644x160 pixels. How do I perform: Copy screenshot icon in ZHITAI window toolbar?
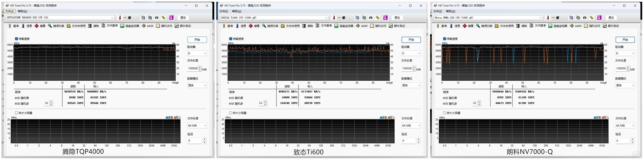click(364, 18)
